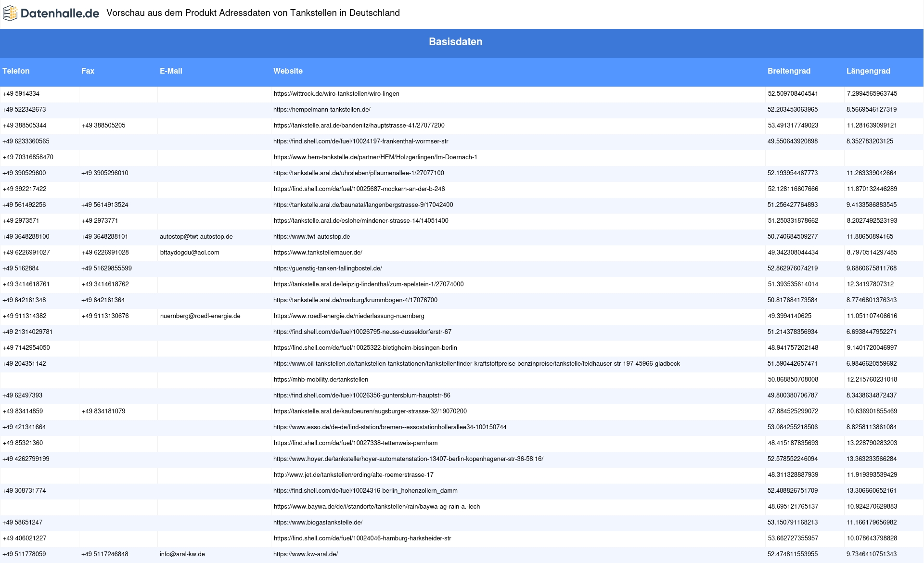Open the esso.de bremen hollerallee link
The height and width of the screenshot is (563, 924).
click(x=390, y=427)
